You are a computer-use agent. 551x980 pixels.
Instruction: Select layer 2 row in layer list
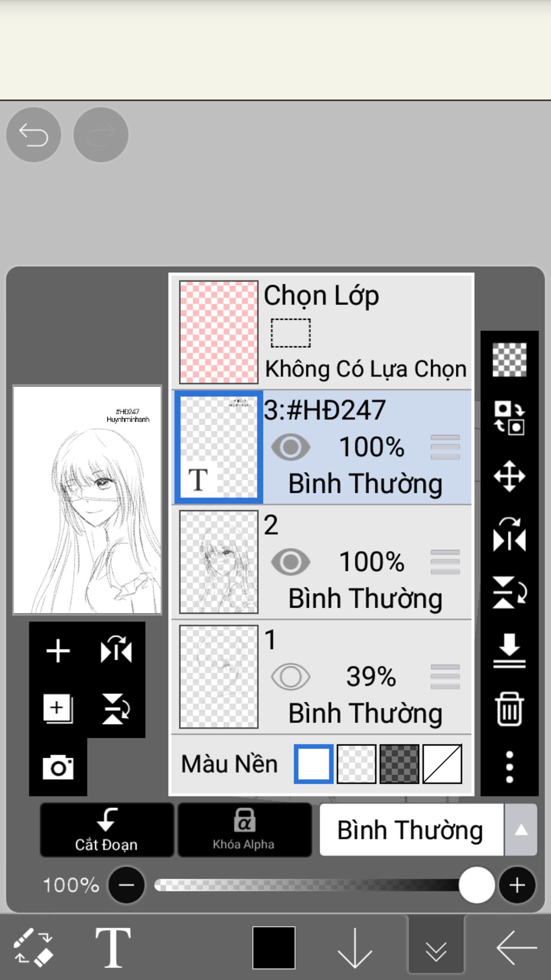click(x=322, y=562)
